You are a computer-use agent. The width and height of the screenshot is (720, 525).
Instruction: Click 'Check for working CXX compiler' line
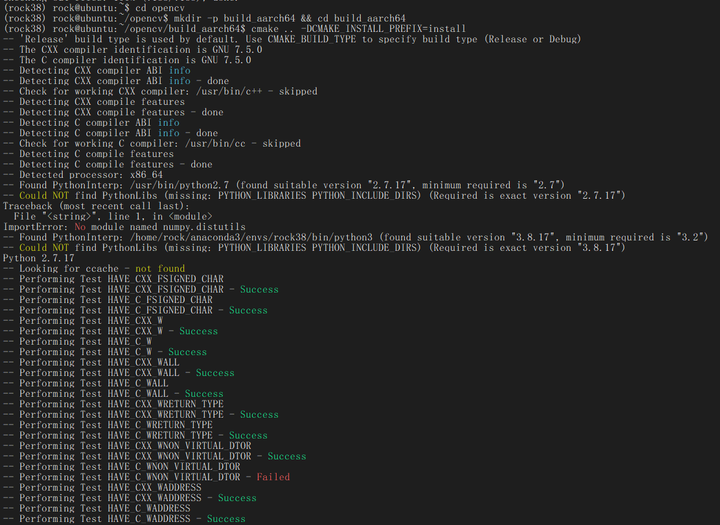160,91
